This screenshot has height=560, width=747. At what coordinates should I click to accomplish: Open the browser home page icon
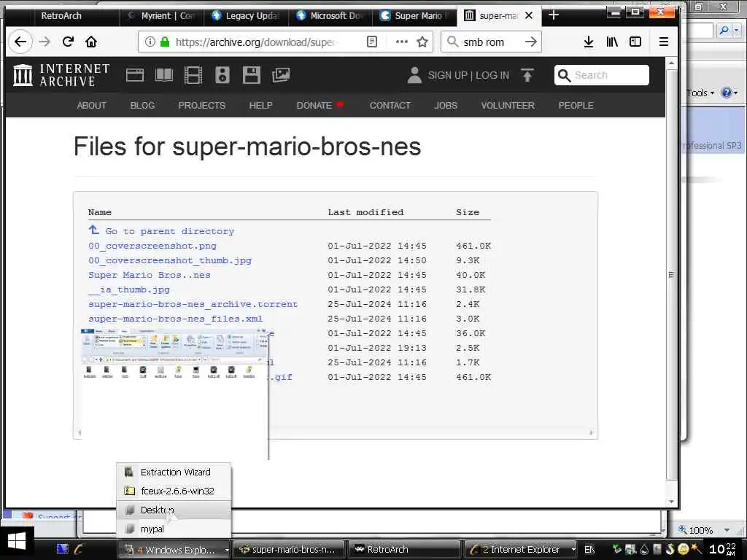click(91, 42)
